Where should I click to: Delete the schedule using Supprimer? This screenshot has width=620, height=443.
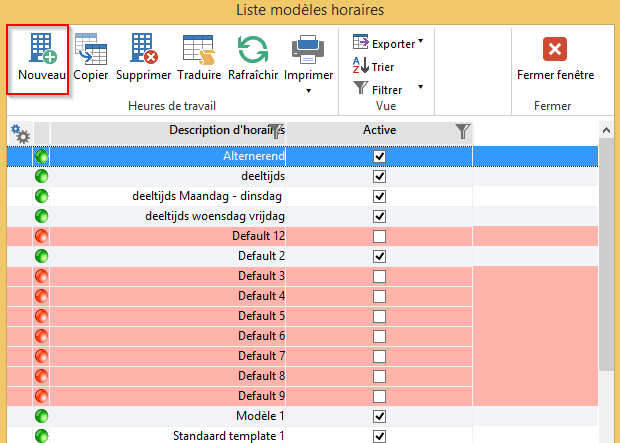[143, 50]
